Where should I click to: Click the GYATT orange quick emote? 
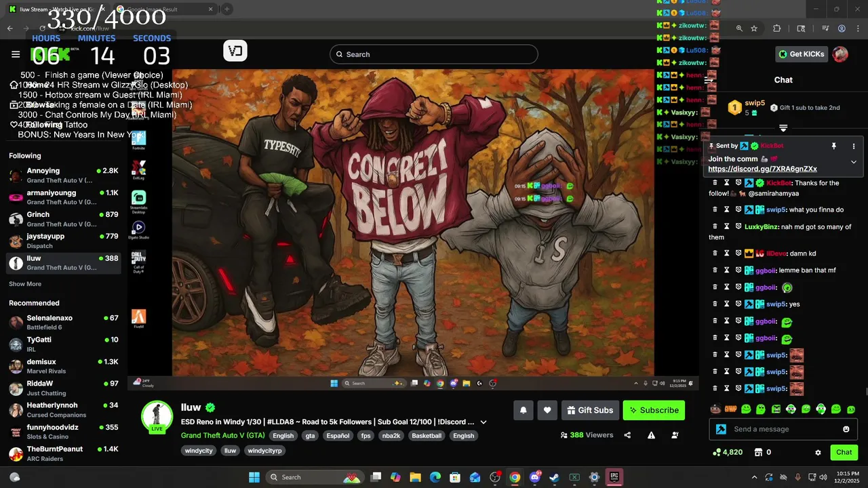pyautogui.click(x=730, y=409)
